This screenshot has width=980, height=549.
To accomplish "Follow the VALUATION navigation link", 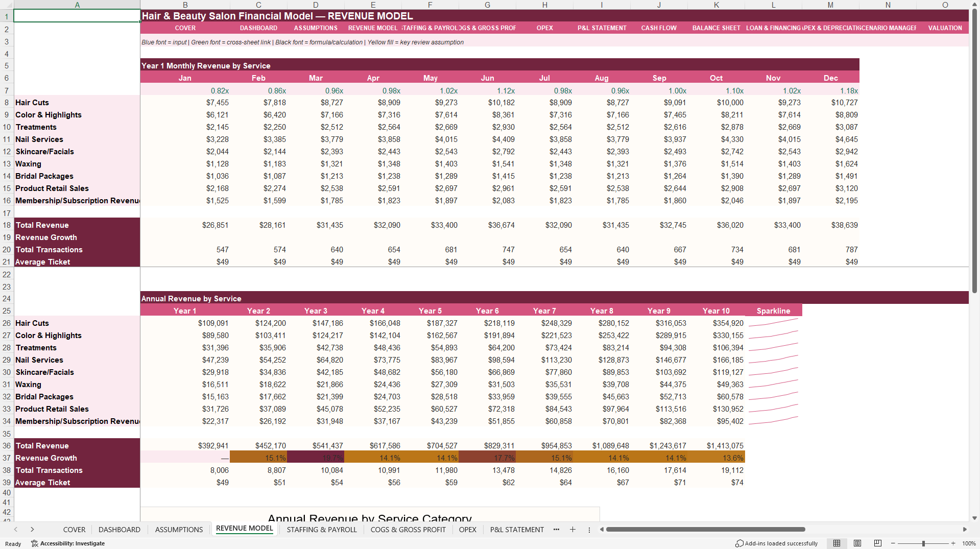I will (x=945, y=28).
